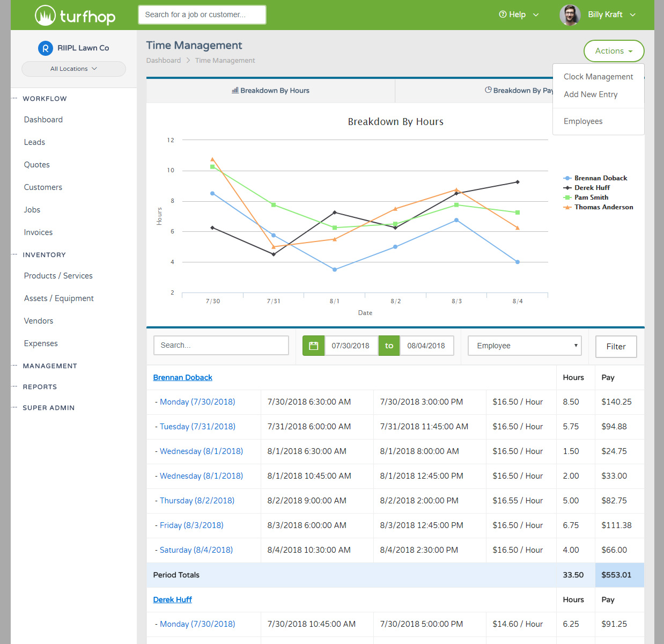The height and width of the screenshot is (644, 664).
Task: Open the Employee filter dropdown
Action: point(525,346)
